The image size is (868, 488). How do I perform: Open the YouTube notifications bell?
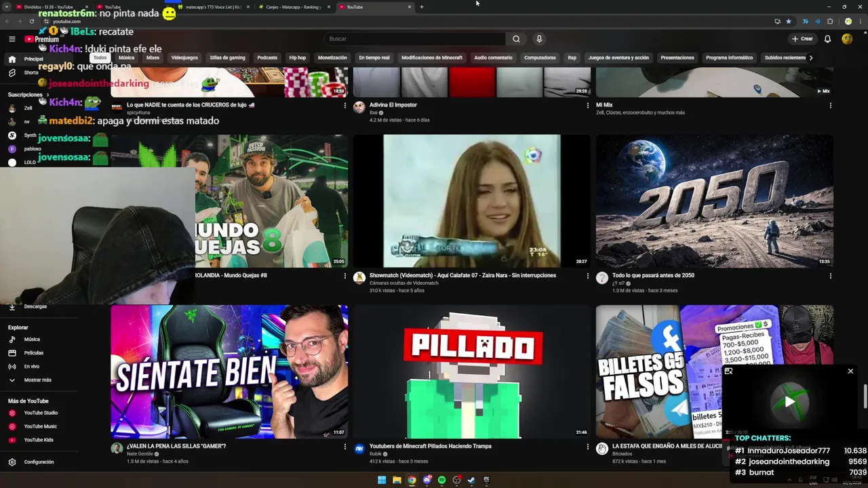point(827,39)
